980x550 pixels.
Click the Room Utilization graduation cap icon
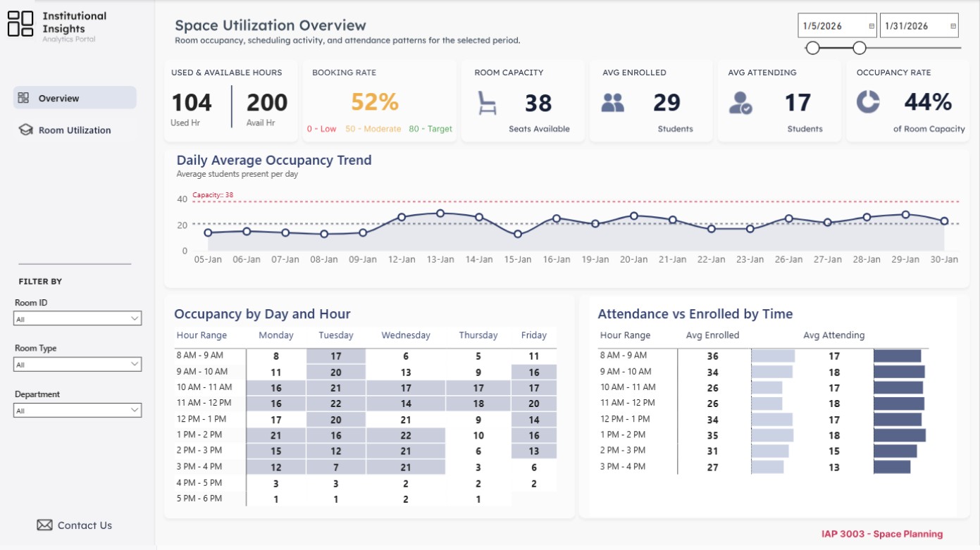pyautogui.click(x=25, y=130)
